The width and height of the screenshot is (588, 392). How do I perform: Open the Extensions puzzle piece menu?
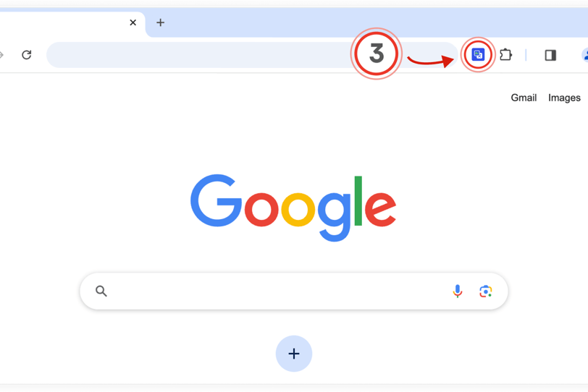pos(506,55)
